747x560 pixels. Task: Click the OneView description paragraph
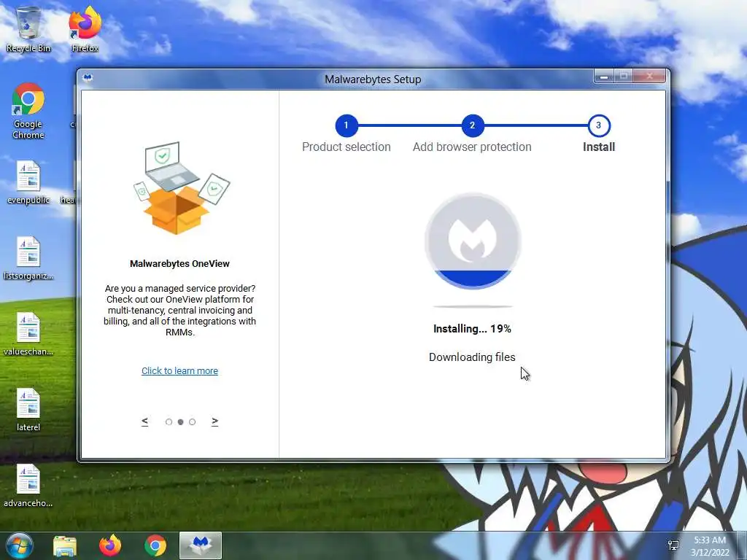179,311
